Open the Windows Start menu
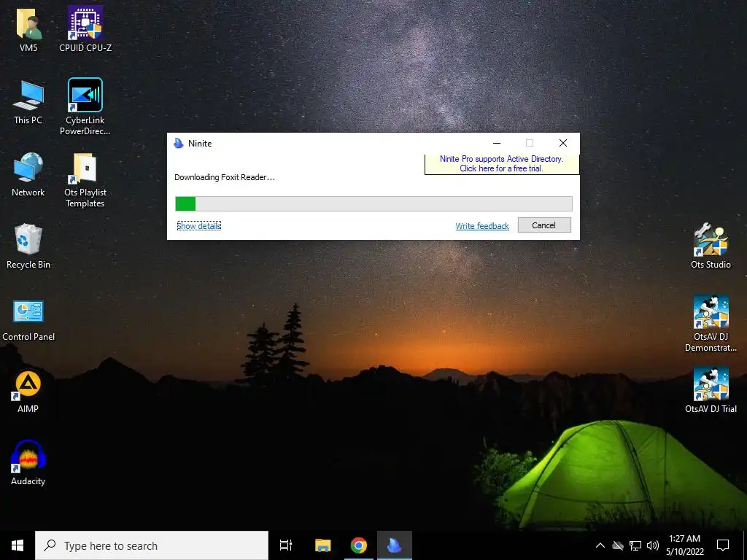Viewport: 747px width, 560px height. point(18,545)
